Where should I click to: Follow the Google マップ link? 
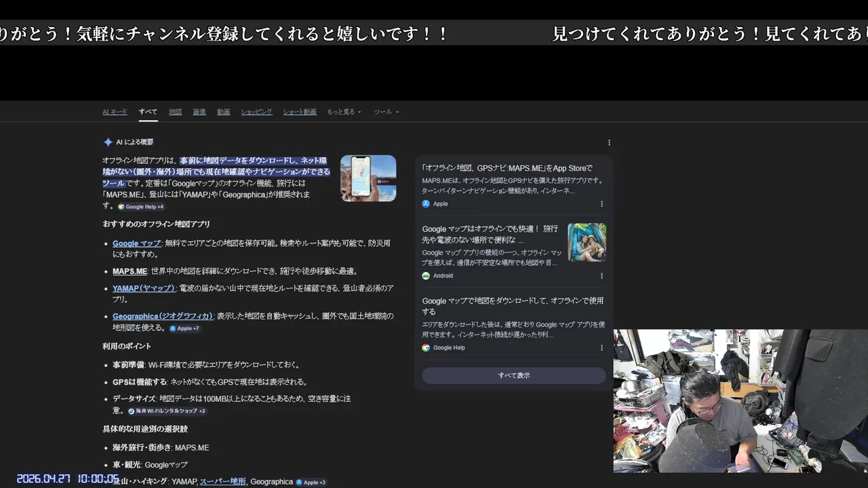136,243
